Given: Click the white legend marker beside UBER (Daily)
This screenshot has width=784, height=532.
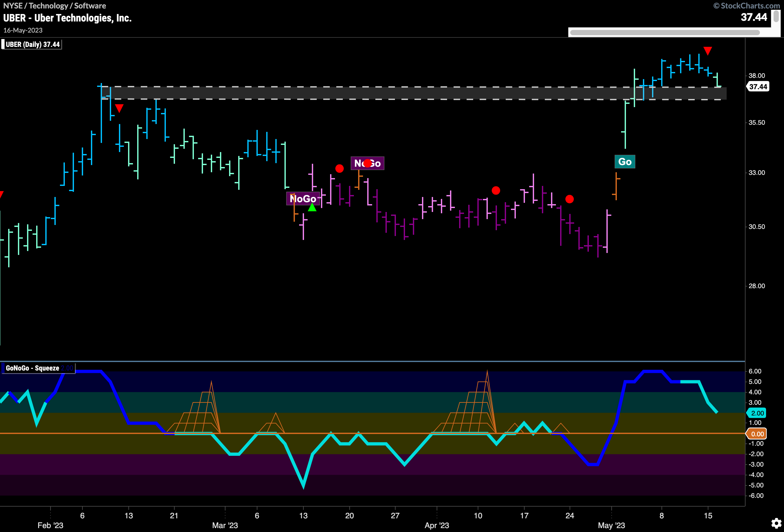Looking at the screenshot, I should pos(3,44).
